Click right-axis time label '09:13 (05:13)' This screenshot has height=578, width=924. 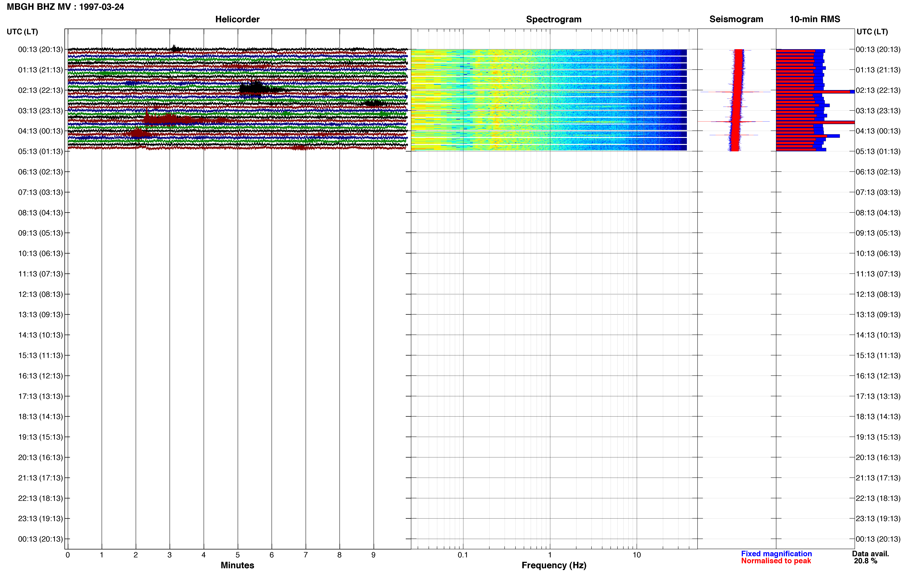coord(878,233)
